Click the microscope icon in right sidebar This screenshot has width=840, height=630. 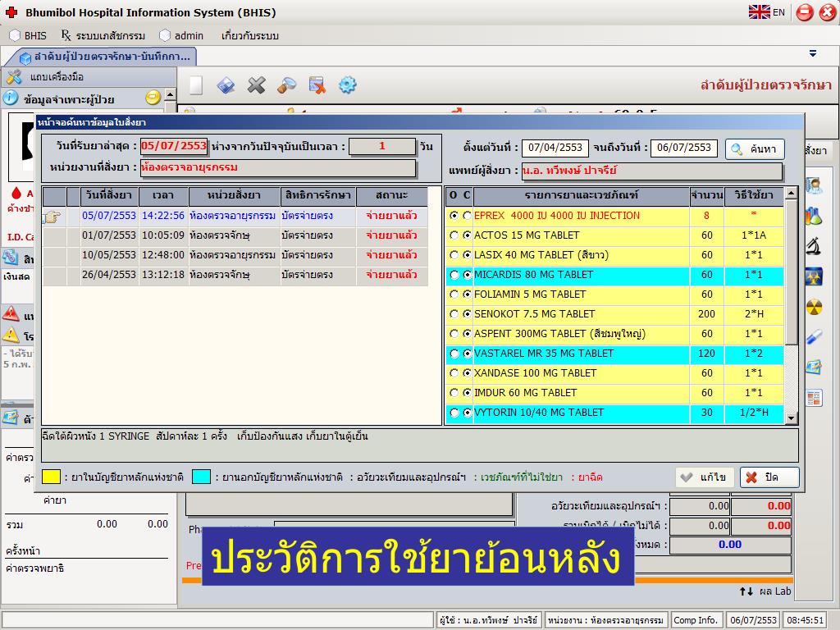coord(814,246)
